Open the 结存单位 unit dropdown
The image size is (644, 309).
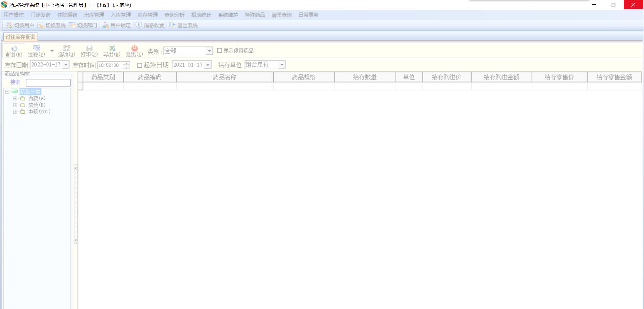[x=282, y=65]
